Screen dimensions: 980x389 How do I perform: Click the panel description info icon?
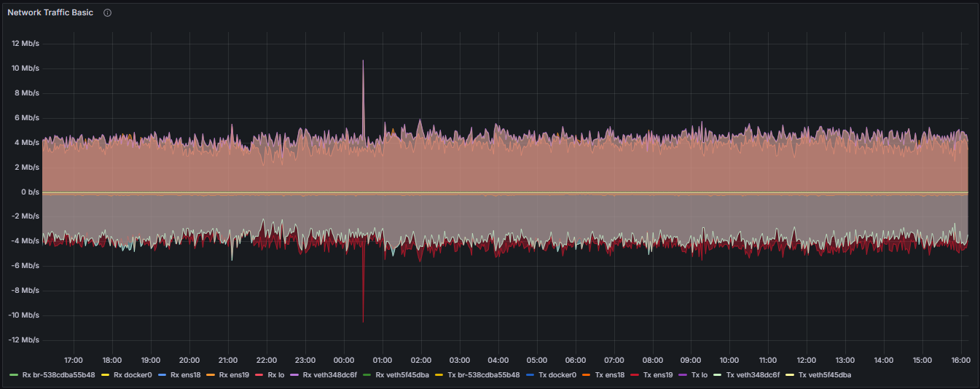[x=107, y=13]
